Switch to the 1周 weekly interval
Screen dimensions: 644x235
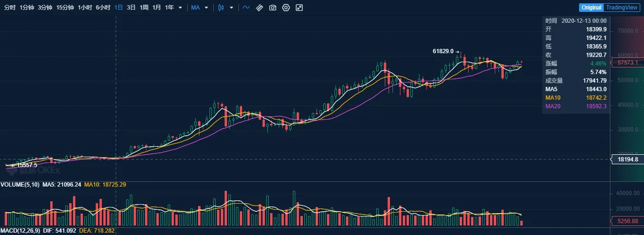click(x=144, y=8)
